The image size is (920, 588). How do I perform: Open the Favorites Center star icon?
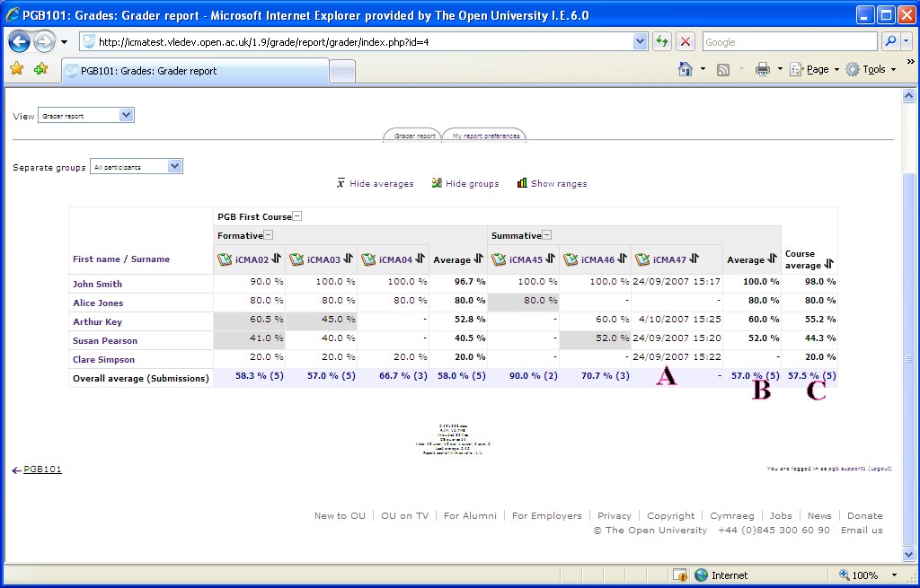(16, 68)
